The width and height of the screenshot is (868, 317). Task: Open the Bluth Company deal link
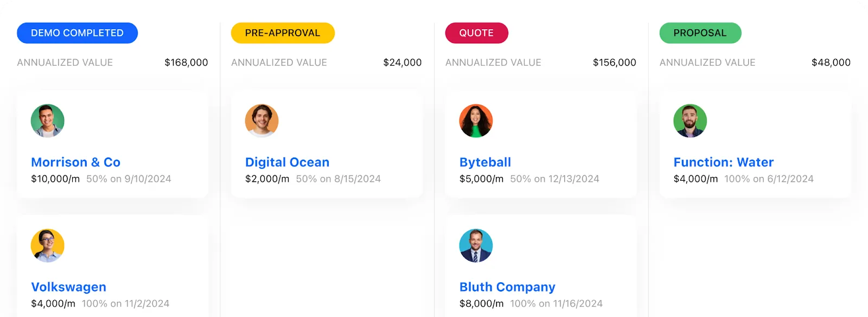pos(507,287)
